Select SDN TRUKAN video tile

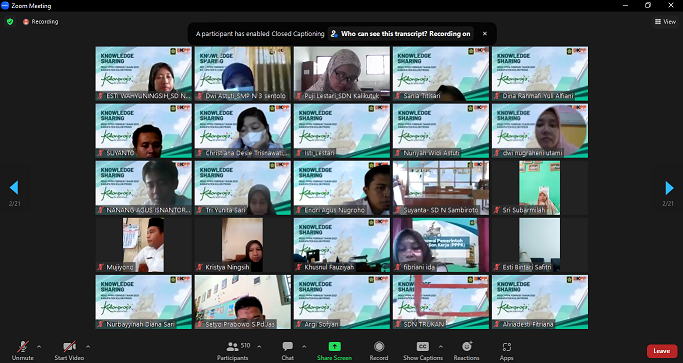(441, 302)
